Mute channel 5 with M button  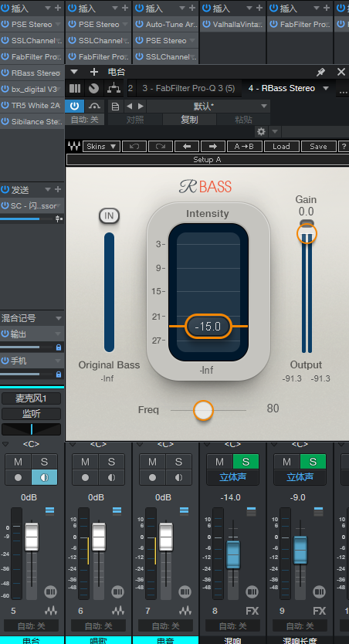pyautogui.click(x=18, y=462)
